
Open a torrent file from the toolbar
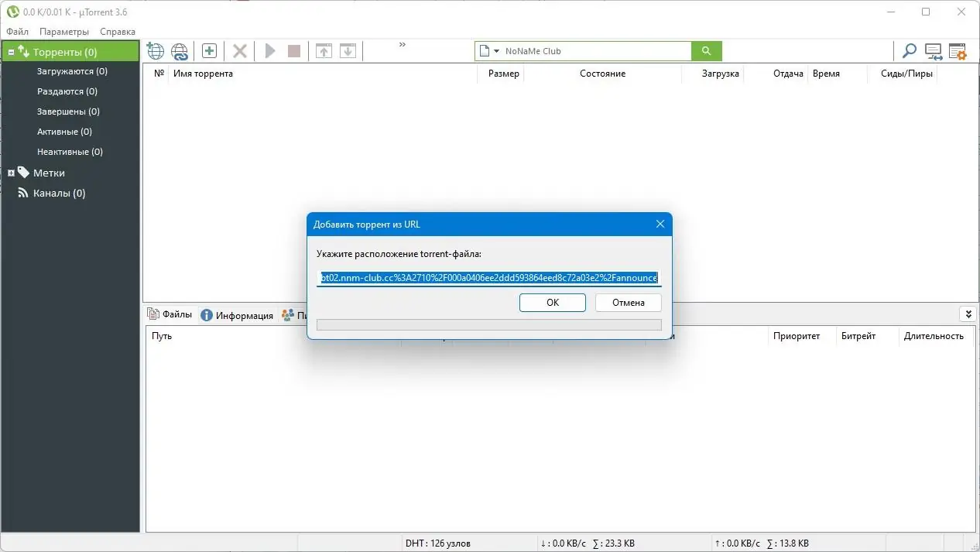coord(155,50)
